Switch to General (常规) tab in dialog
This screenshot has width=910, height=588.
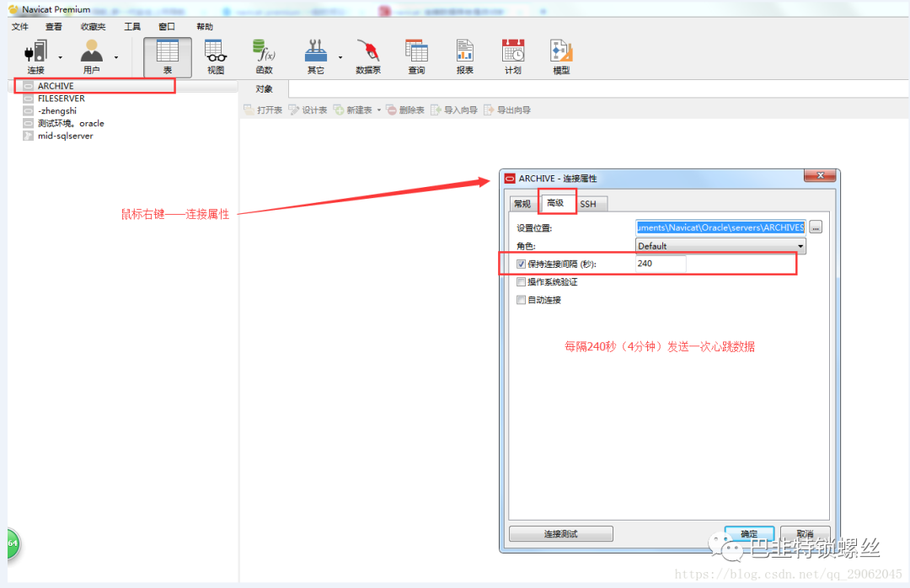click(x=522, y=204)
